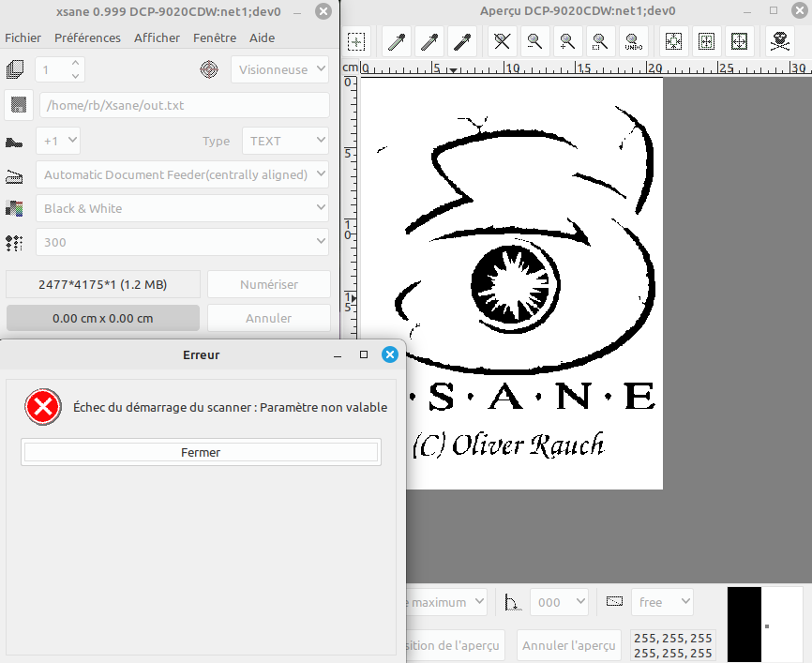Click the color mode icon
This screenshot has height=663, width=812.
[x=14, y=209]
